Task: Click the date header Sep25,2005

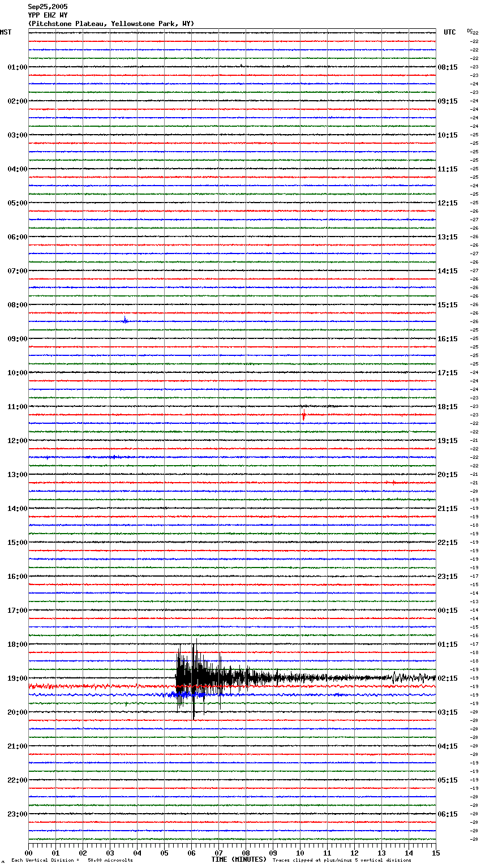Action: tap(48, 7)
